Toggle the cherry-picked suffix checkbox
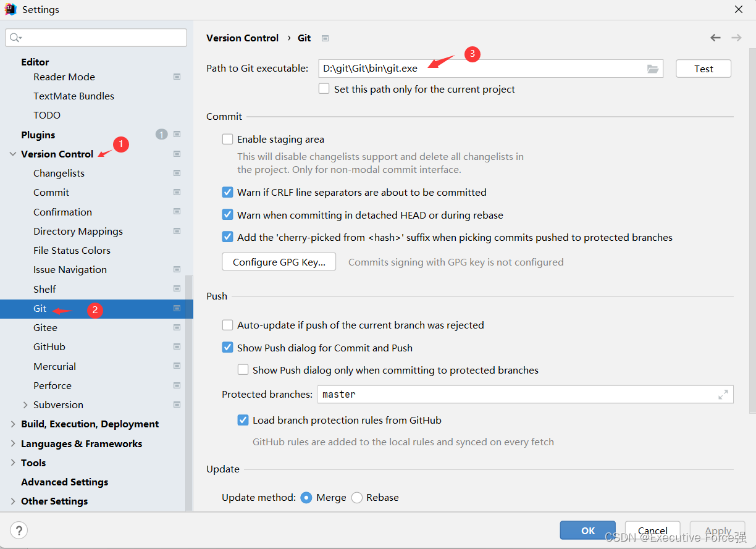 [227, 237]
